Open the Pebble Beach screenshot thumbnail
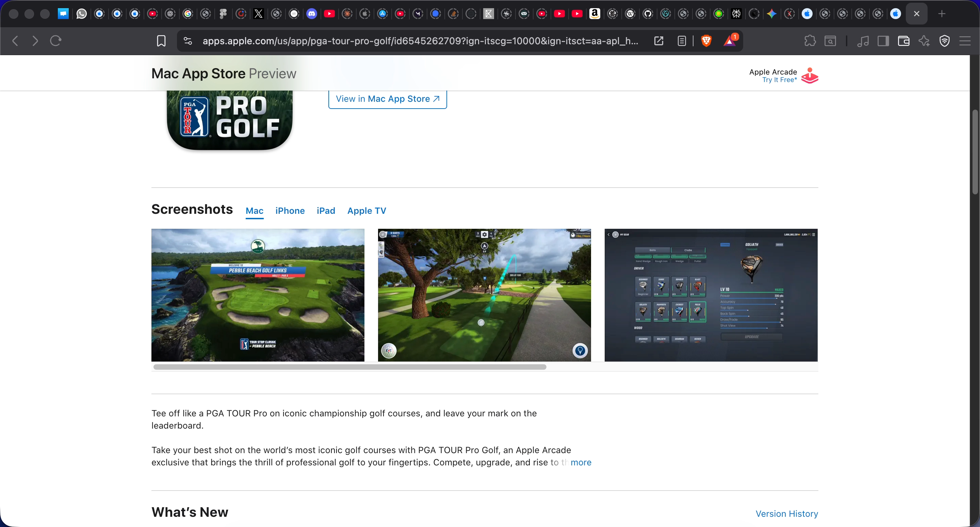The width and height of the screenshot is (980, 527). point(258,295)
